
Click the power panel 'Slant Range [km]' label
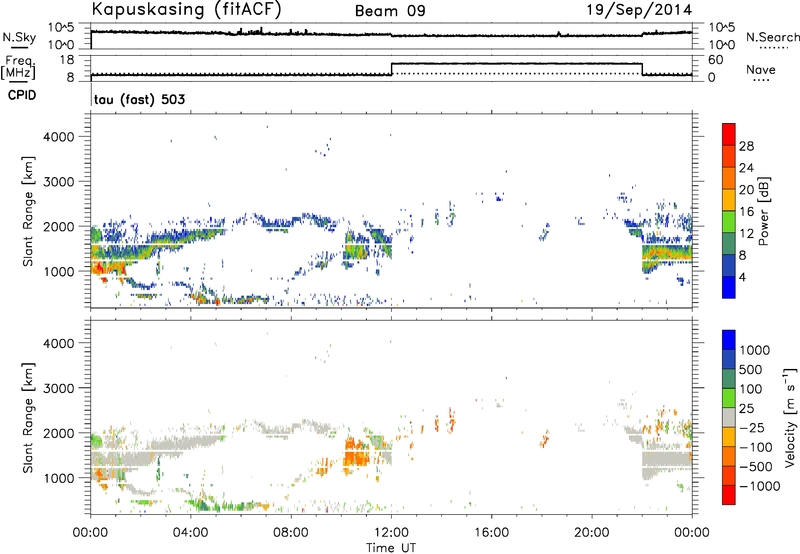(28, 211)
